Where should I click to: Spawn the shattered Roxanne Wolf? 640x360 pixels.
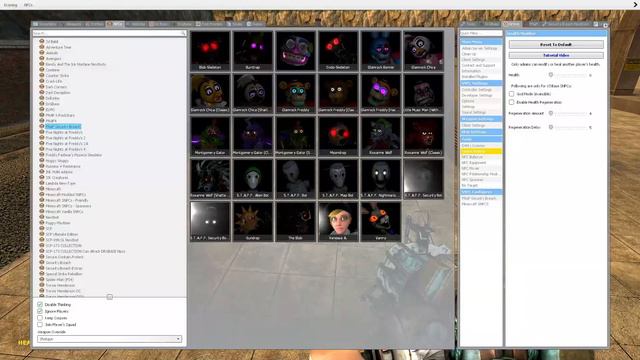(210, 179)
